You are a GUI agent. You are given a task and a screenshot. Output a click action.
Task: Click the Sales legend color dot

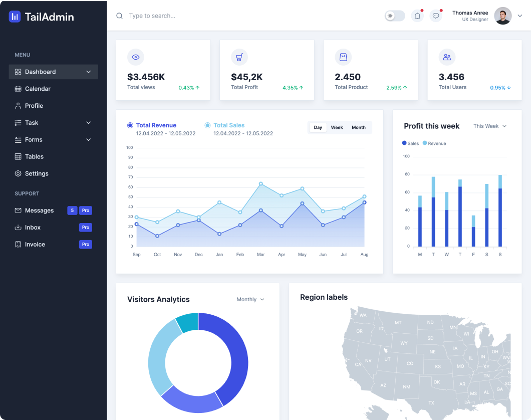pyautogui.click(x=404, y=143)
